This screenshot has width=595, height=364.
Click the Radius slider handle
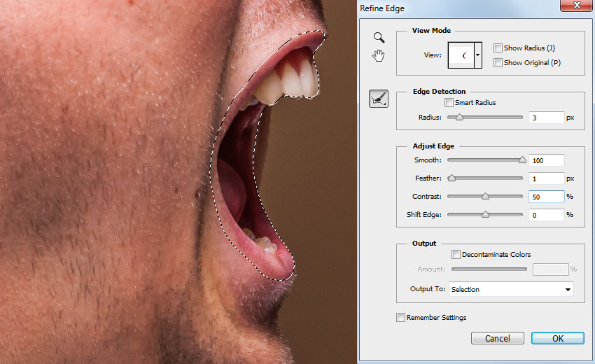click(459, 118)
